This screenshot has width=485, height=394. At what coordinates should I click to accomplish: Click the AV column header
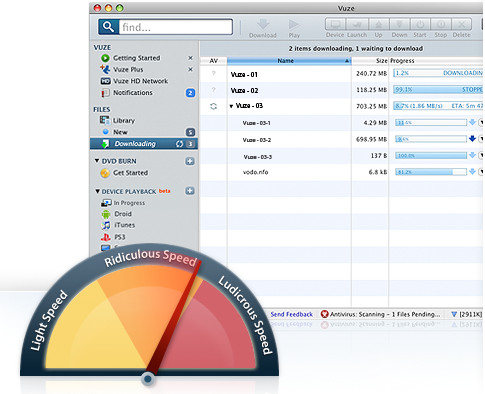point(213,61)
